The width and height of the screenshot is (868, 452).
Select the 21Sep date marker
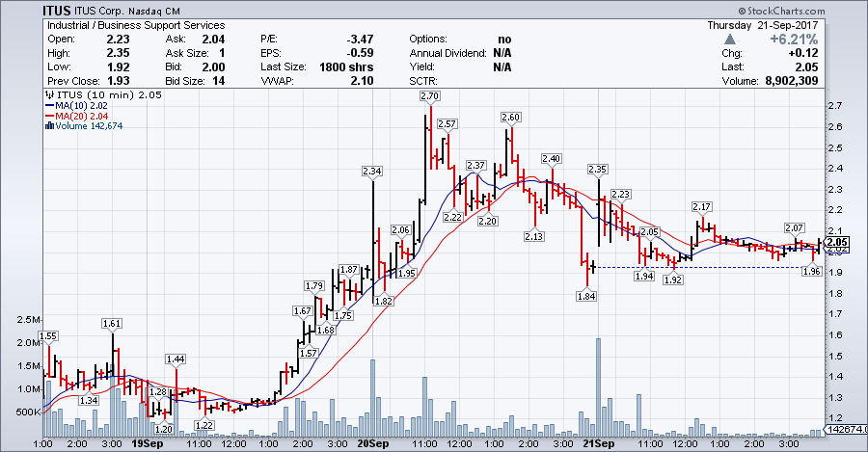[x=599, y=443]
